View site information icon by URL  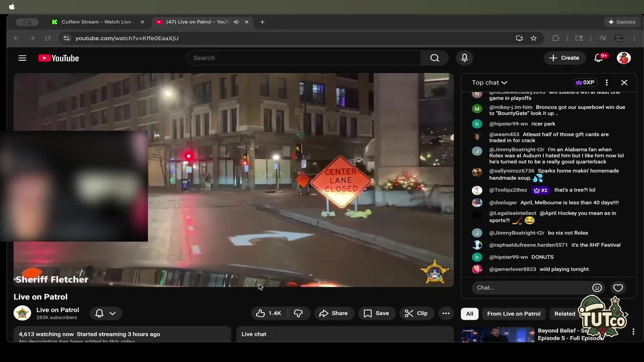[x=66, y=38]
